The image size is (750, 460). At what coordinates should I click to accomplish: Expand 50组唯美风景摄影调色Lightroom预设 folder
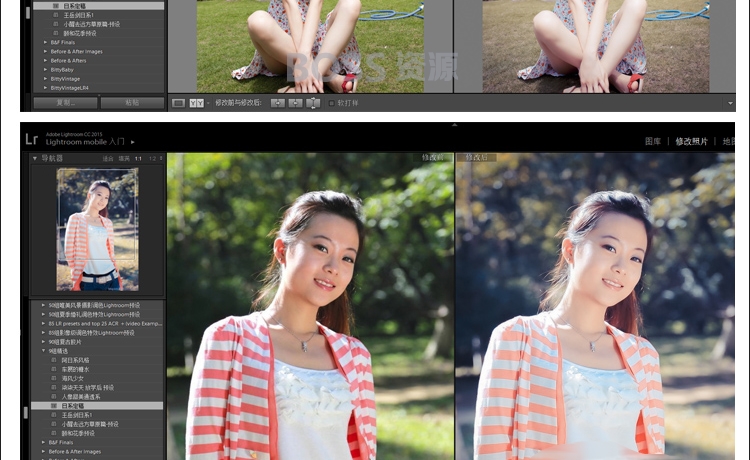tap(44, 305)
